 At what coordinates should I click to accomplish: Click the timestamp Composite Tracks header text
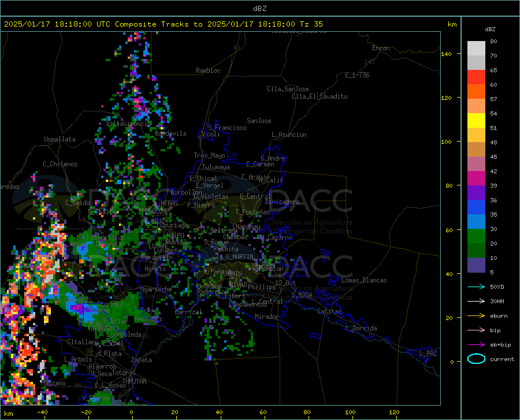[163, 24]
